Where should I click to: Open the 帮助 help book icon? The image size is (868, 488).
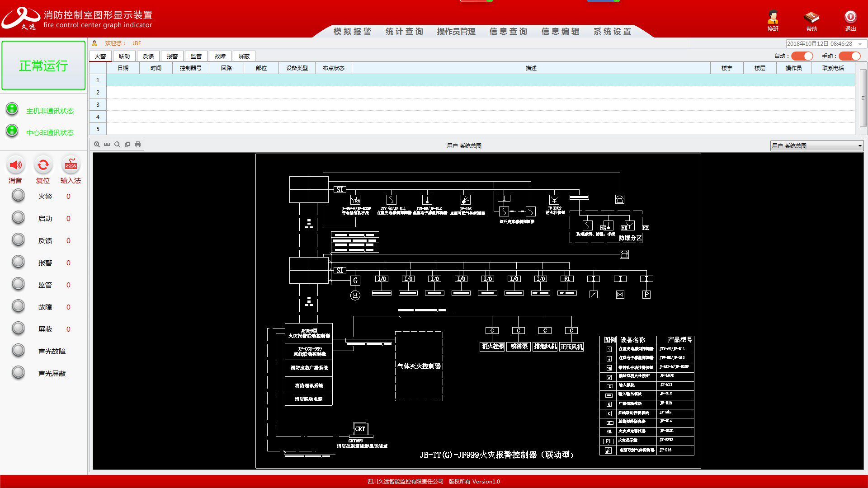click(811, 18)
